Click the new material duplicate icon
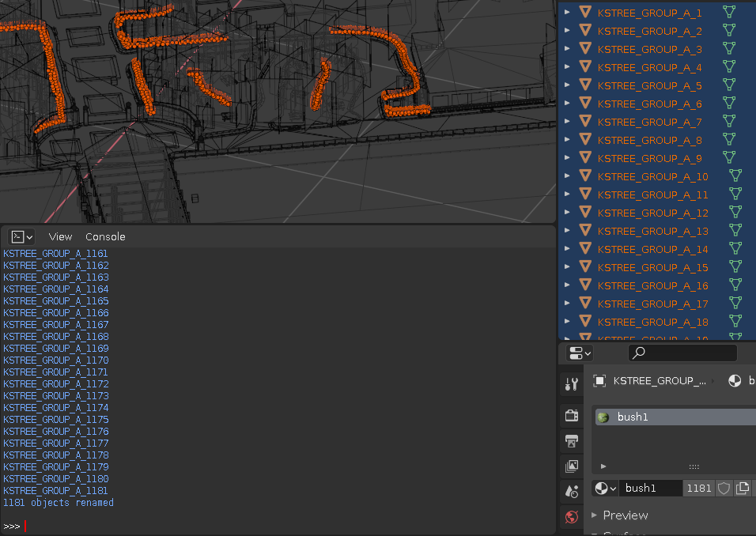 click(x=743, y=489)
